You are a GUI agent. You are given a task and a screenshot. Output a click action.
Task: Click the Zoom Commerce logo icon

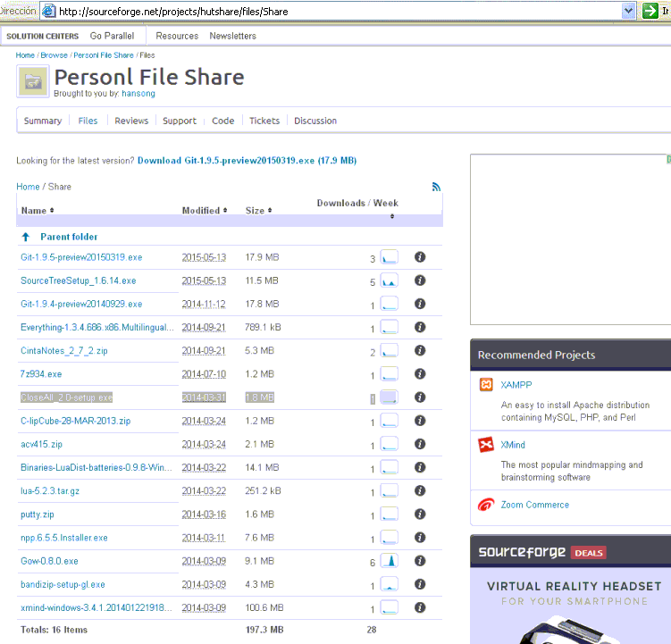click(x=486, y=505)
